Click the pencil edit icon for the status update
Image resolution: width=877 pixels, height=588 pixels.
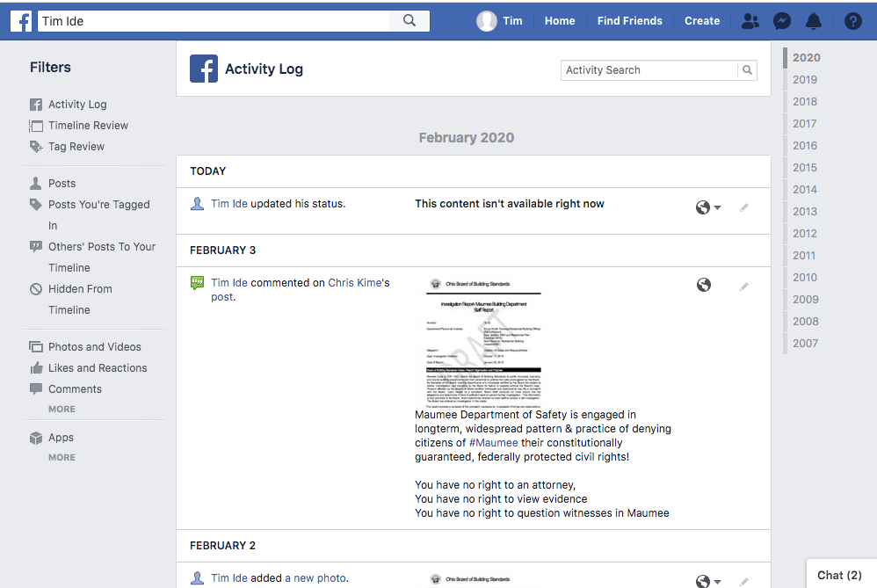(744, 208)
